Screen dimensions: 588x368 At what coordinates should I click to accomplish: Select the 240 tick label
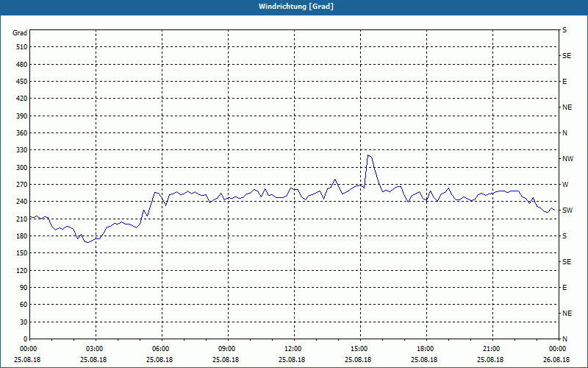pos(22,202)
